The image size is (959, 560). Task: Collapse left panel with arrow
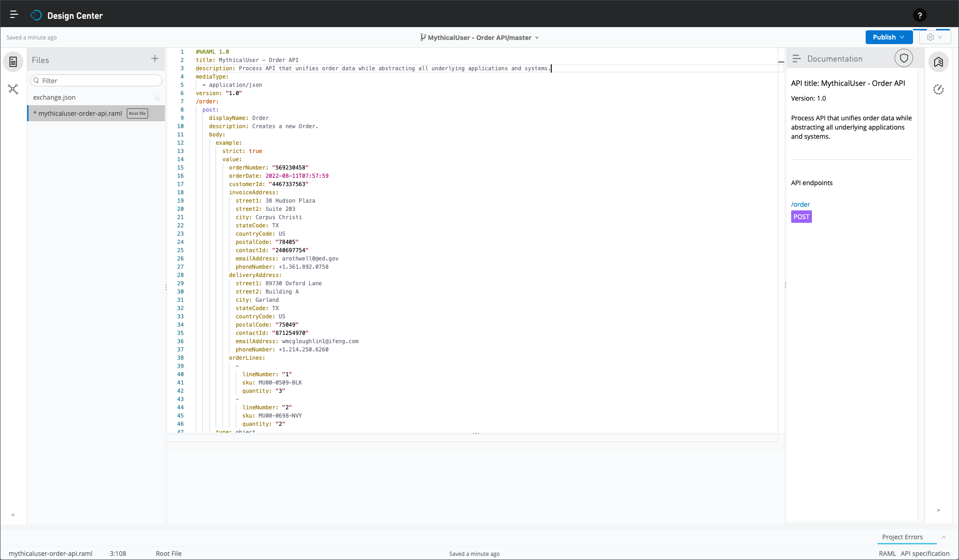point(13,515)
